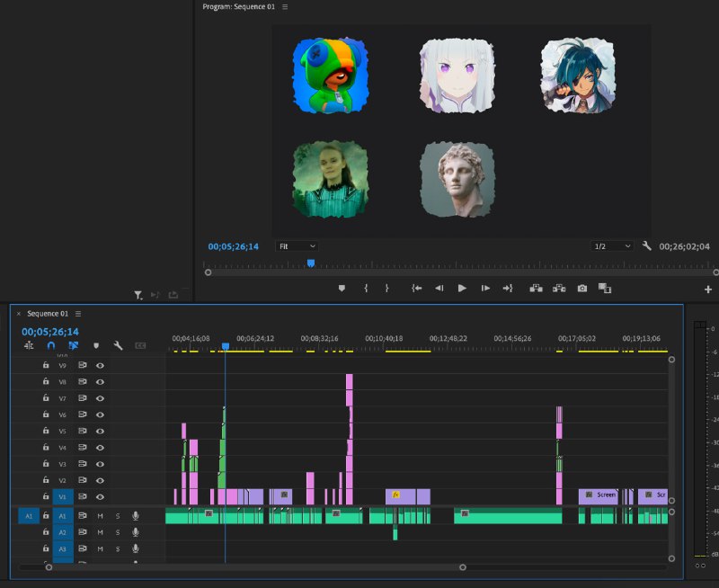Image resolution: width=719 pixels, height=588 pixels.
Task: Target the A3 audio track
Action: point(63,549)
